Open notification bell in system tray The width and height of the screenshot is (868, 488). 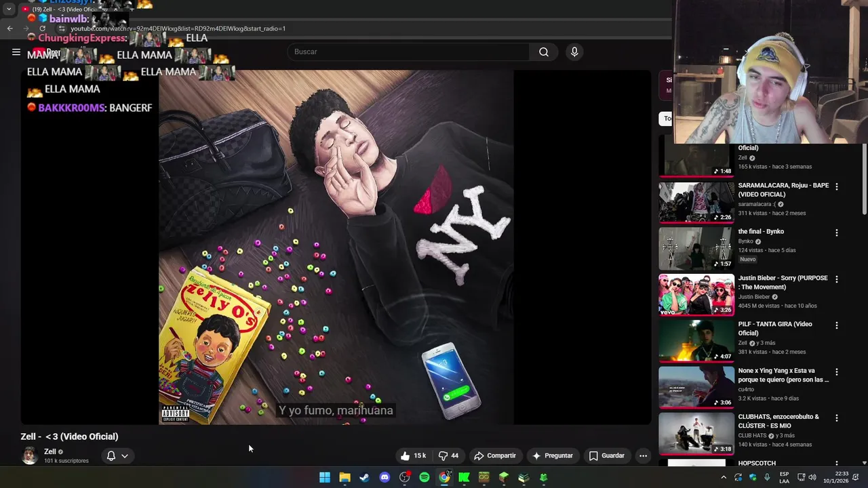point(857,477)
